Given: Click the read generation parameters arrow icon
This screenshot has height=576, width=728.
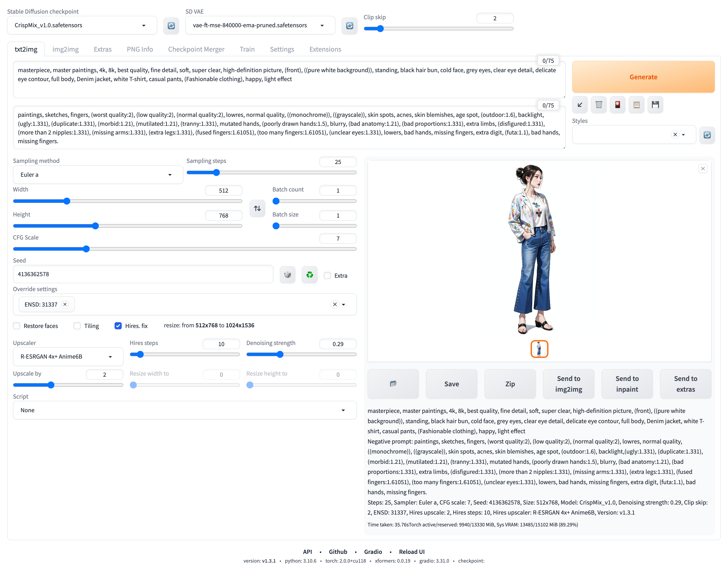Looking at the screenshot, I should (x=579, y=105).
